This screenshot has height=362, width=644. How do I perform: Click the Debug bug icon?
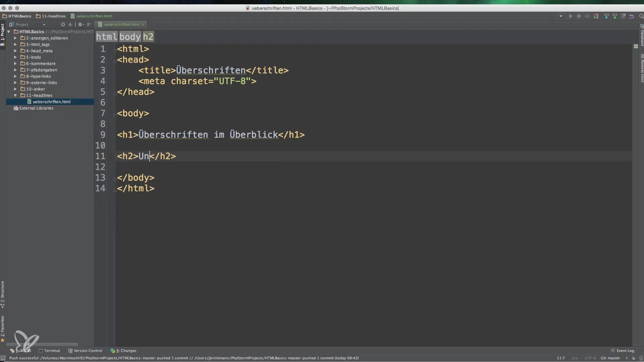pyautogui.click(x=579, y=16)
